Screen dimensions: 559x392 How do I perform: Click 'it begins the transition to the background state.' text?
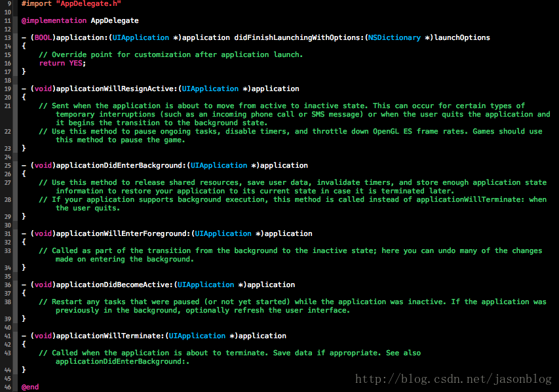pyautogui.click(x=161, y=123)
